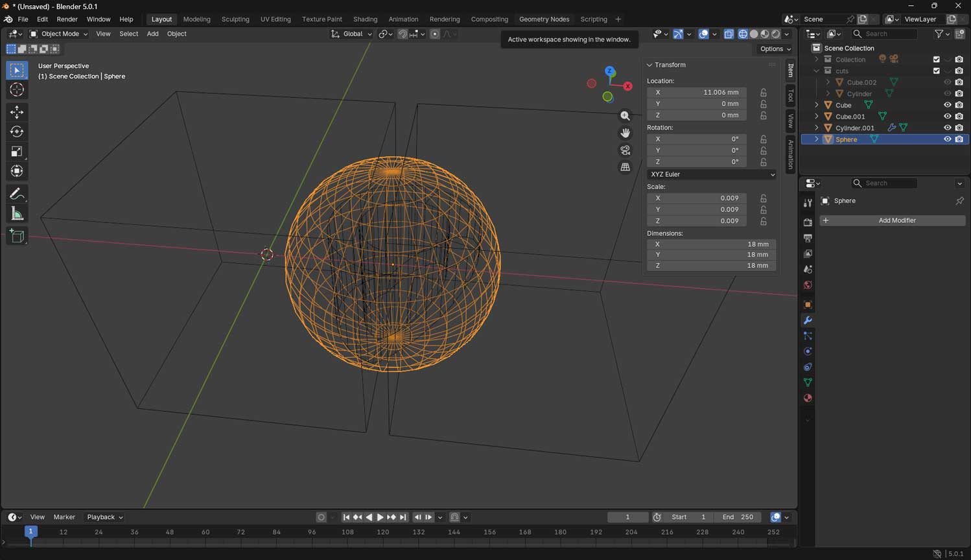Click the Location X value field

click(697, 92)
